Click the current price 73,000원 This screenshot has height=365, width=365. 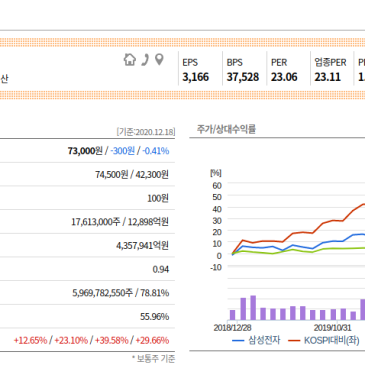tap(85, 151)
